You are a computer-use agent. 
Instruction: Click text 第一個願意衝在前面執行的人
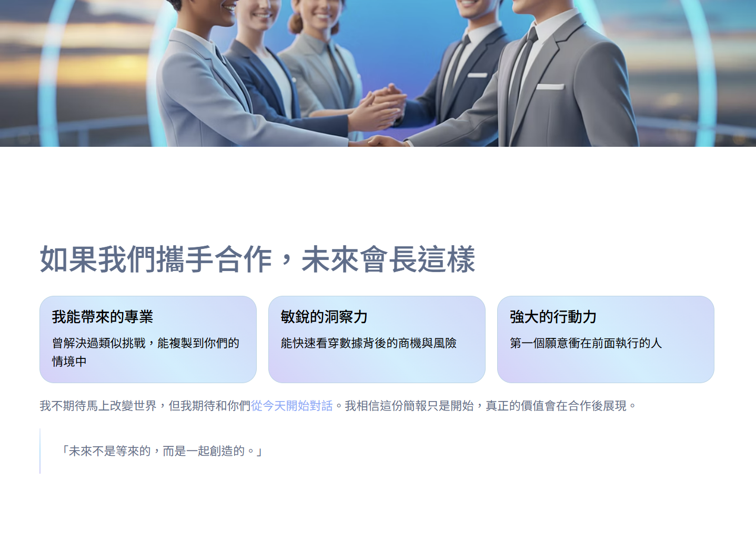586,343
